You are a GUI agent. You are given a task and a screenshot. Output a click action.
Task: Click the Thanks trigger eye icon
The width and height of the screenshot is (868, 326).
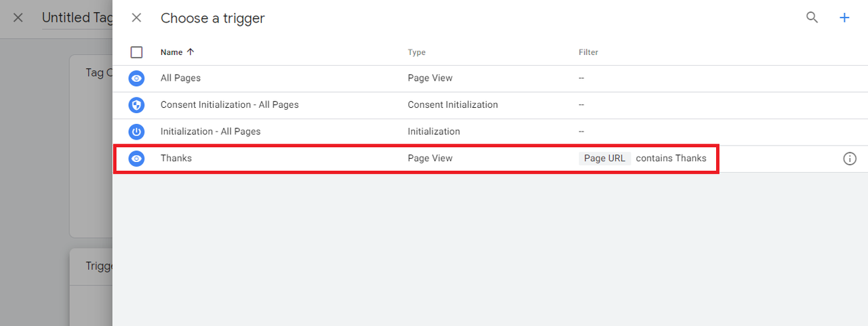(x=136, y=159)
